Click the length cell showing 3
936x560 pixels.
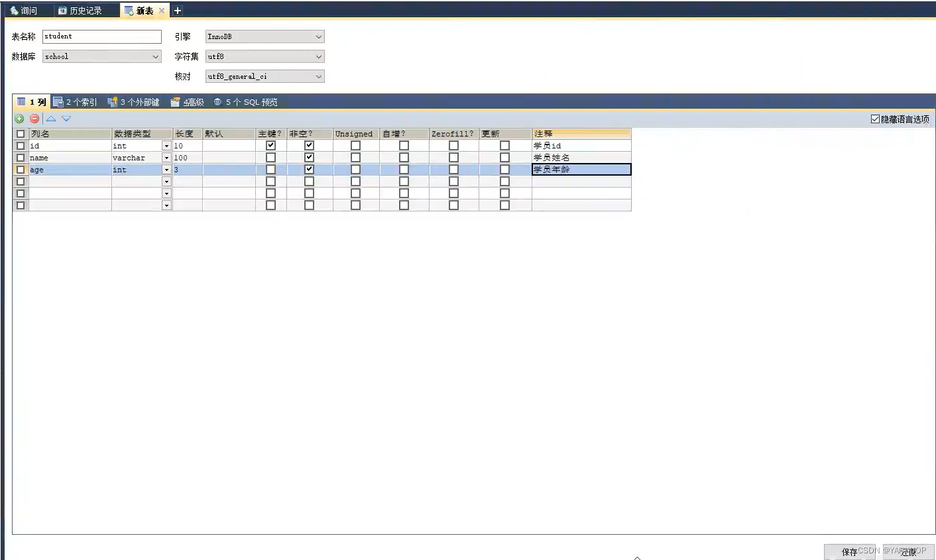(188, 170)
